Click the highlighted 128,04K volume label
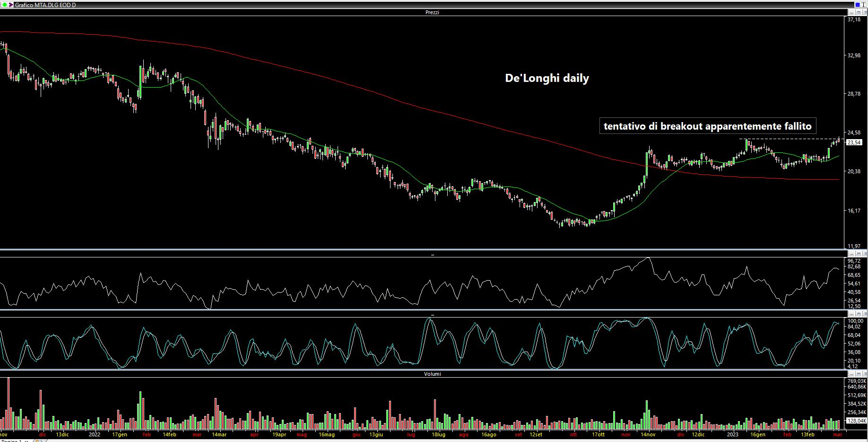The height and width of the screenshot is (442, 868). (x=857, y=420)
